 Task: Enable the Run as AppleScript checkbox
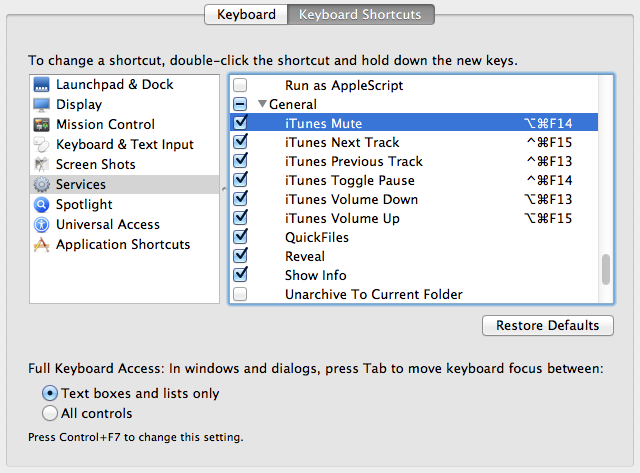(x=240, y=85)
